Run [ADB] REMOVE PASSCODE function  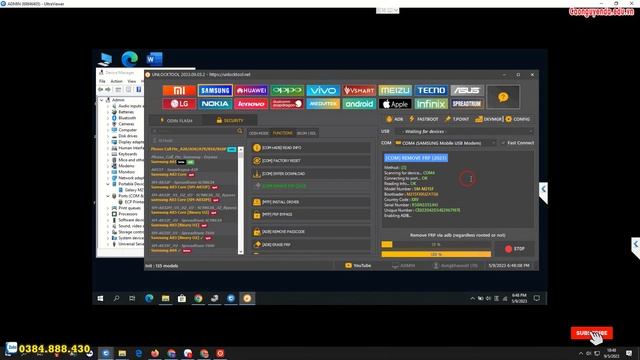pyautogui.click(x=310, y=232)
